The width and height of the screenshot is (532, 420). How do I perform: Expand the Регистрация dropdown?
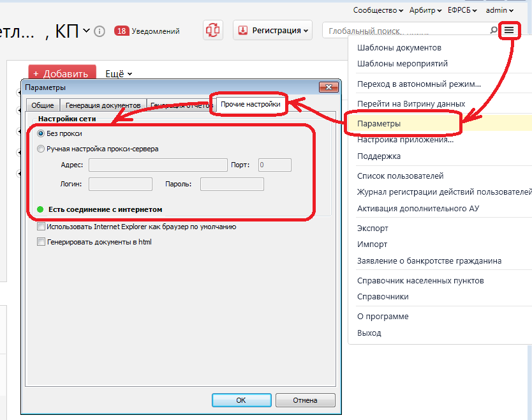click(x=272, y=30)
